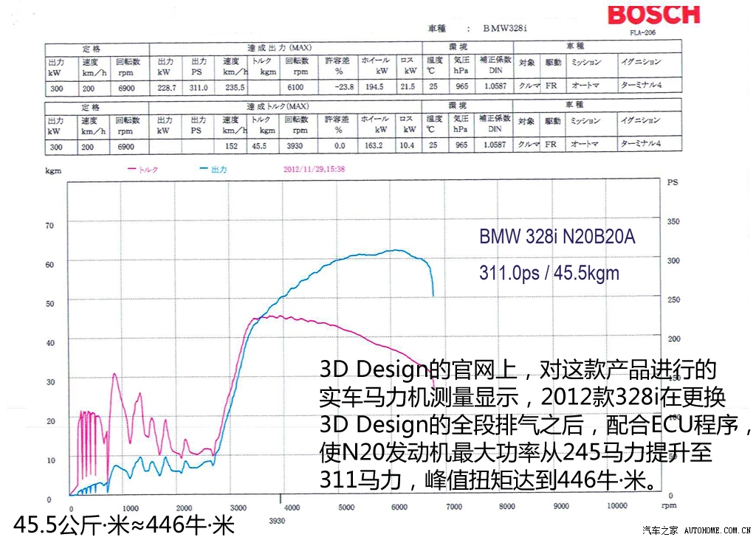Click the 2012/11/29,15:38 timestamp
The image size is (756, 537).
[314, 169]
